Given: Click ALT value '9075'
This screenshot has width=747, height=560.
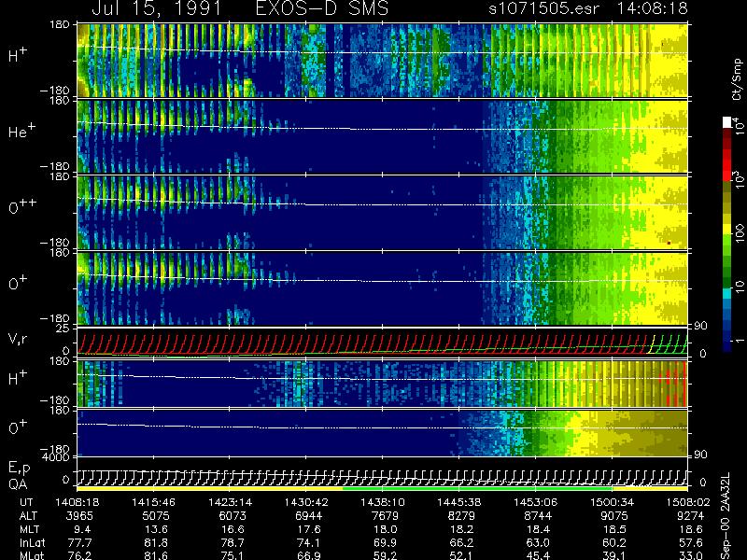Looking at the screenshot, I should coord(614,516).
